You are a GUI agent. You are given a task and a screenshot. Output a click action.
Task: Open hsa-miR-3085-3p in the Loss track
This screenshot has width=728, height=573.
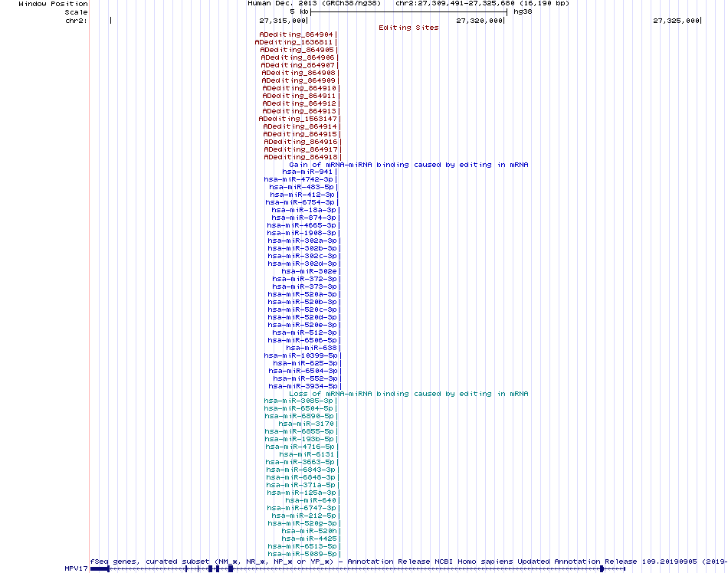[299, 401]
